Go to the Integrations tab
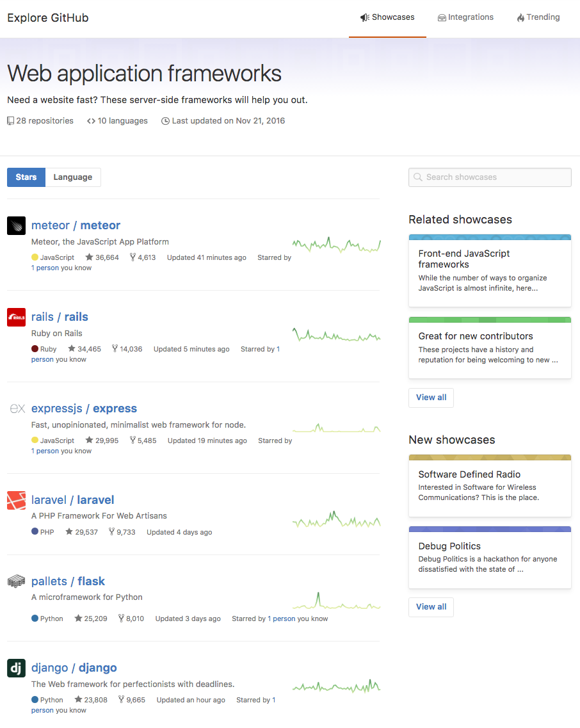Image resolution: width=580 pixels, height=728 pixels. pyautogui.click(x=465, y=17)
